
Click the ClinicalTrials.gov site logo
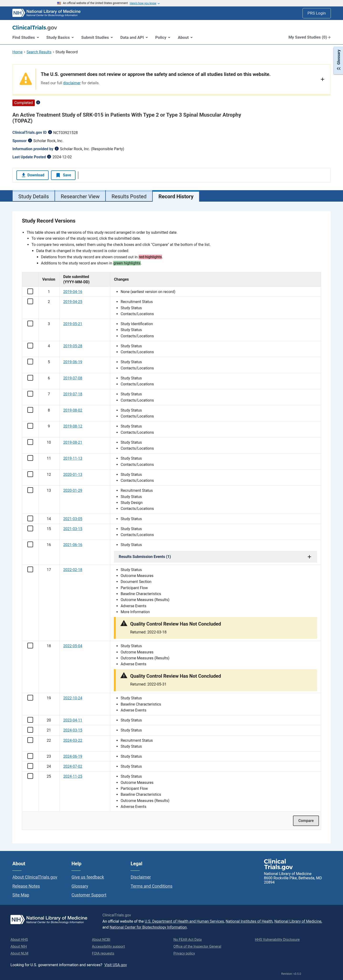coord(35,27)
